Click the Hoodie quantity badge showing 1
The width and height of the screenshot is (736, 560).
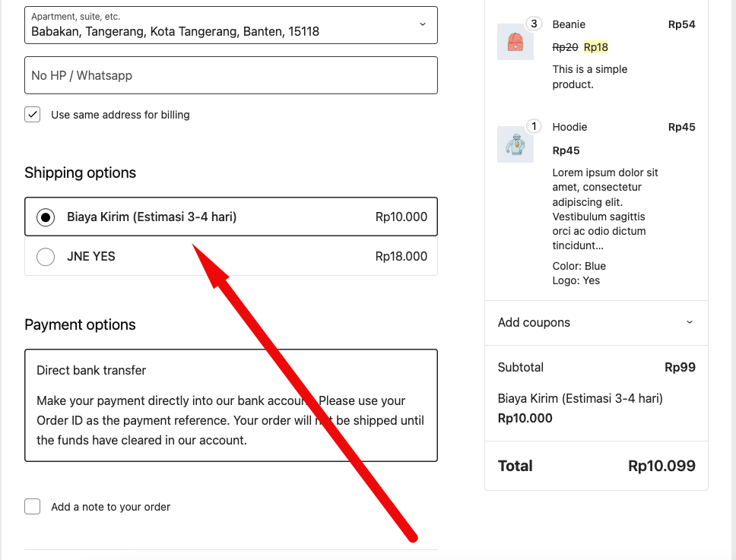coord(534,126)
